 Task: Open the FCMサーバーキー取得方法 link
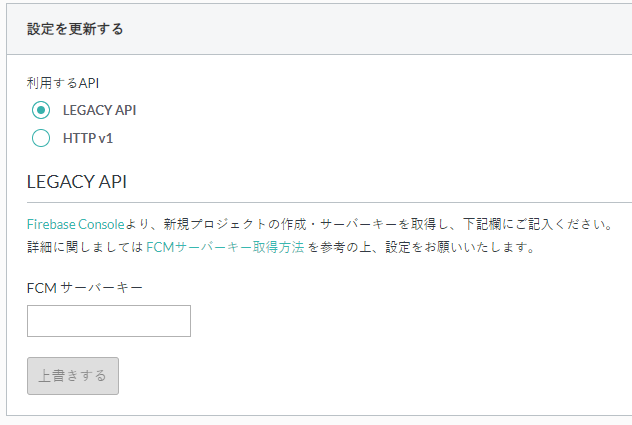(x=225, y=247)
